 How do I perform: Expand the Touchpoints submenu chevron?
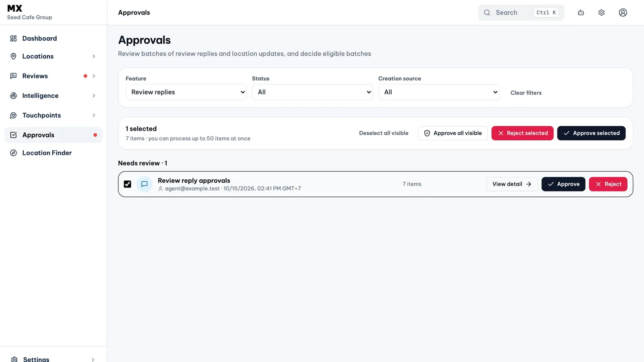[94, 115]
